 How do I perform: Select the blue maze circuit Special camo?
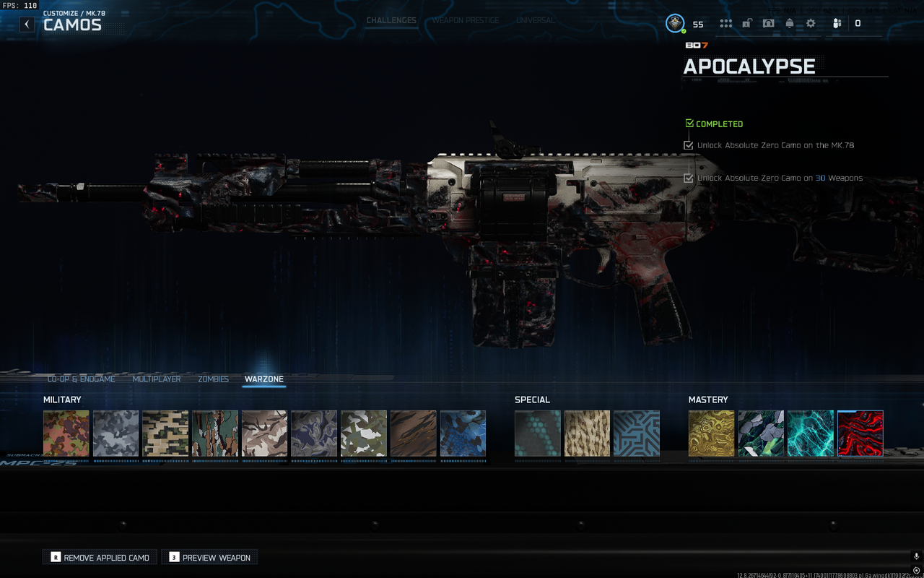pyautogui.click(x=637, y=433)
